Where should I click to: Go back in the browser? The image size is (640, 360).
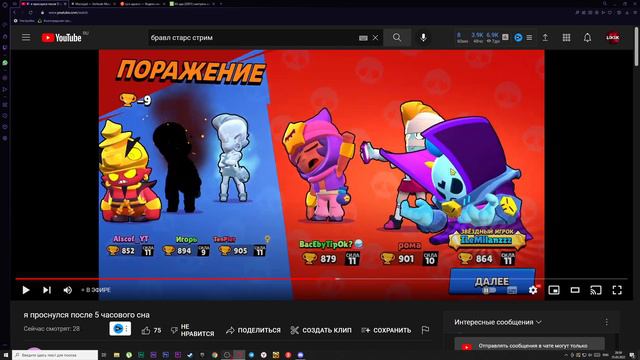[x=14, y=13]
